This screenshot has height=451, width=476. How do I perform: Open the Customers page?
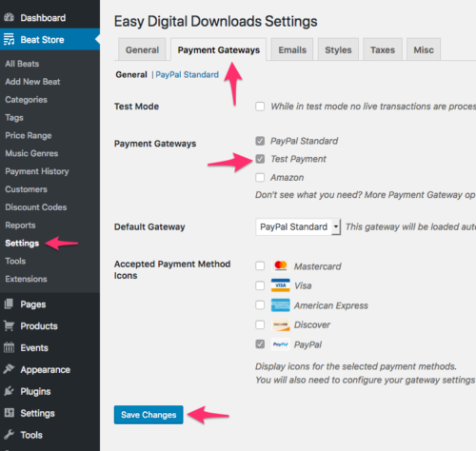pos(26,189)
